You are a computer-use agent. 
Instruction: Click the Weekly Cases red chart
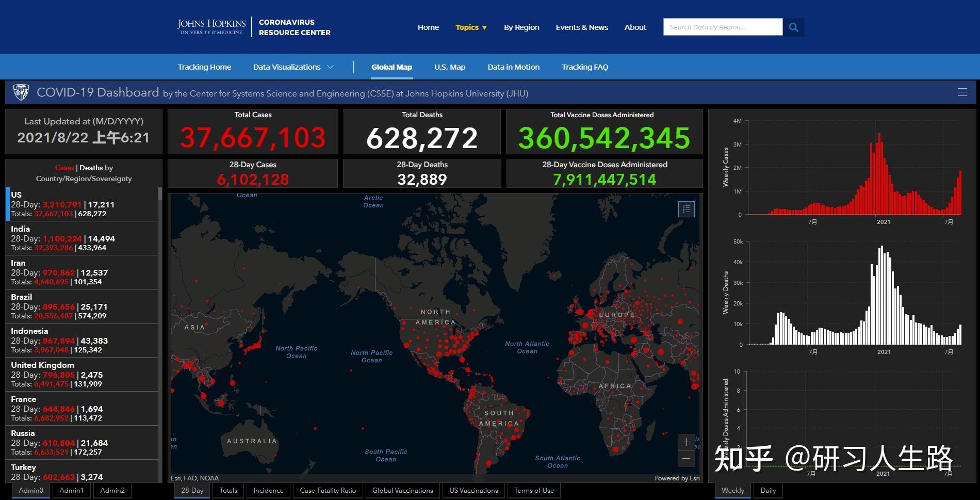click(x=855, y=168)
